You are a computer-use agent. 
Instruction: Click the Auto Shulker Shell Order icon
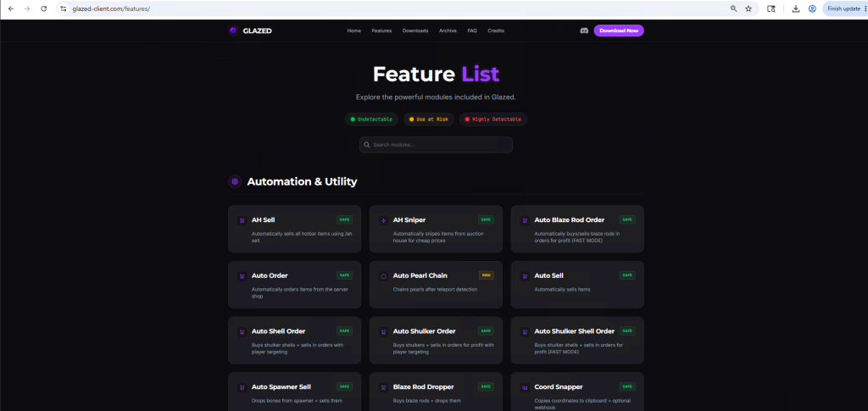(524, 332)
